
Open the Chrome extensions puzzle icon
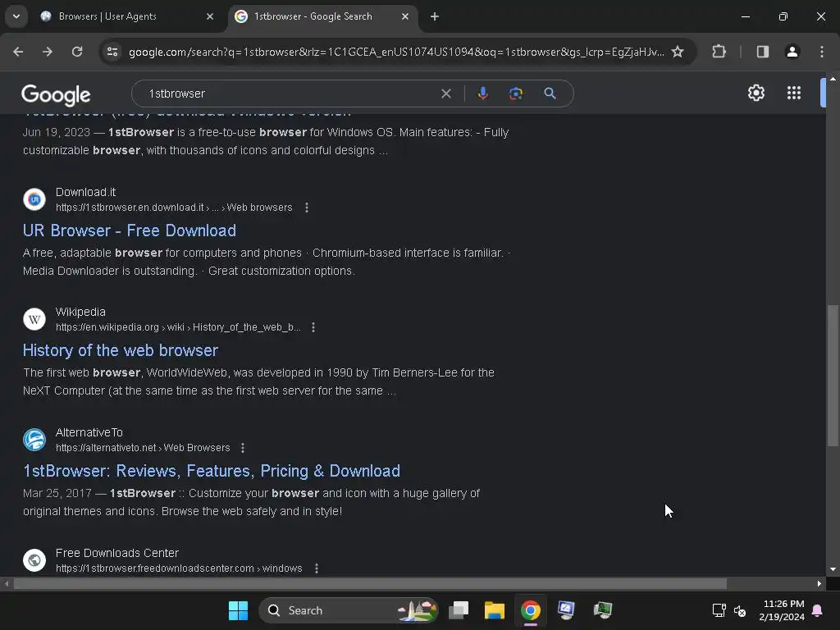pos(719,52)
